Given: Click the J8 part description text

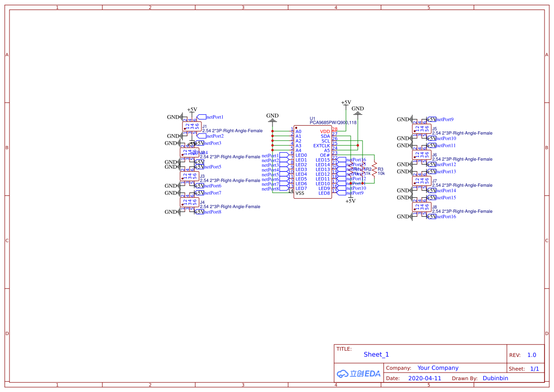Looking at the screenshot, I should (x=462, y=211).
